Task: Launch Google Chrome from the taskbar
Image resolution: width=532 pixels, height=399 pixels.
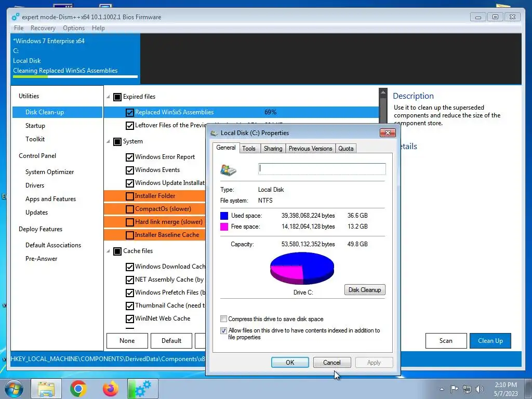Action: pos(78,389)
